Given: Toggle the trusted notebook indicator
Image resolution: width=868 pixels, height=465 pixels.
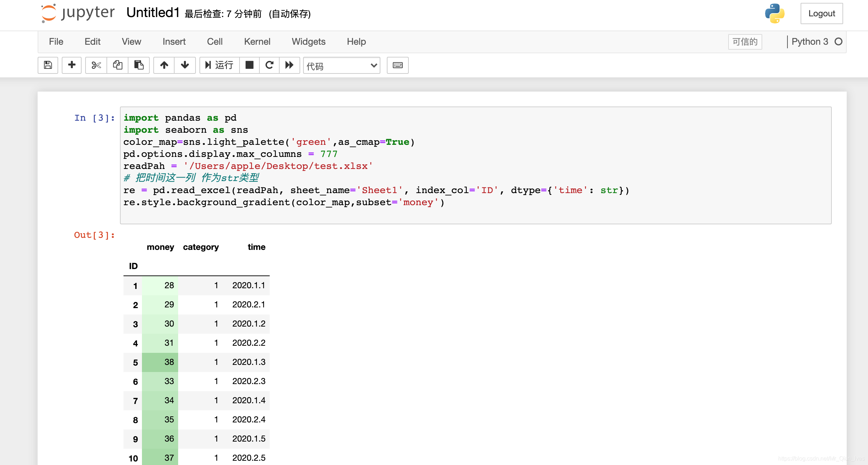Looking at the screenshot, I should [x=745, y=42].
